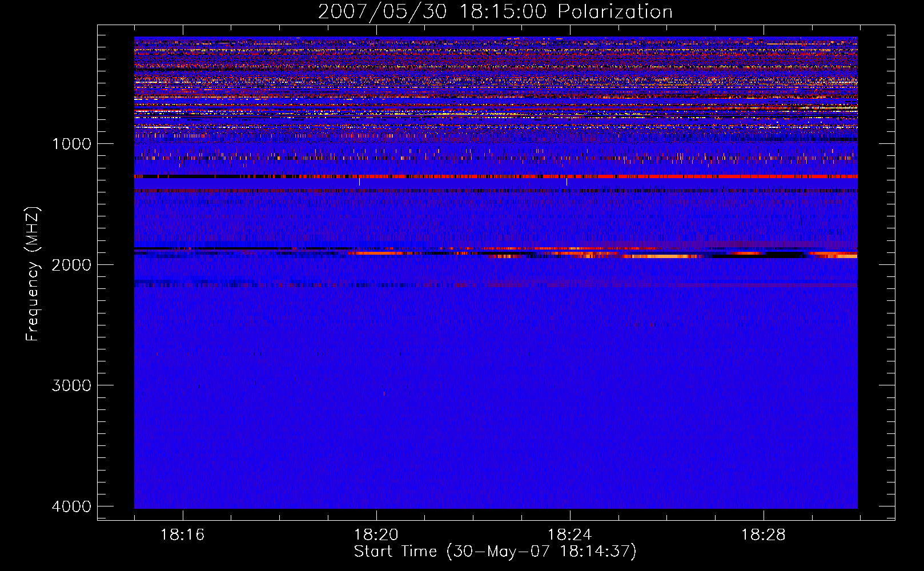Click the 18:16 time tick label

[183, 535]
